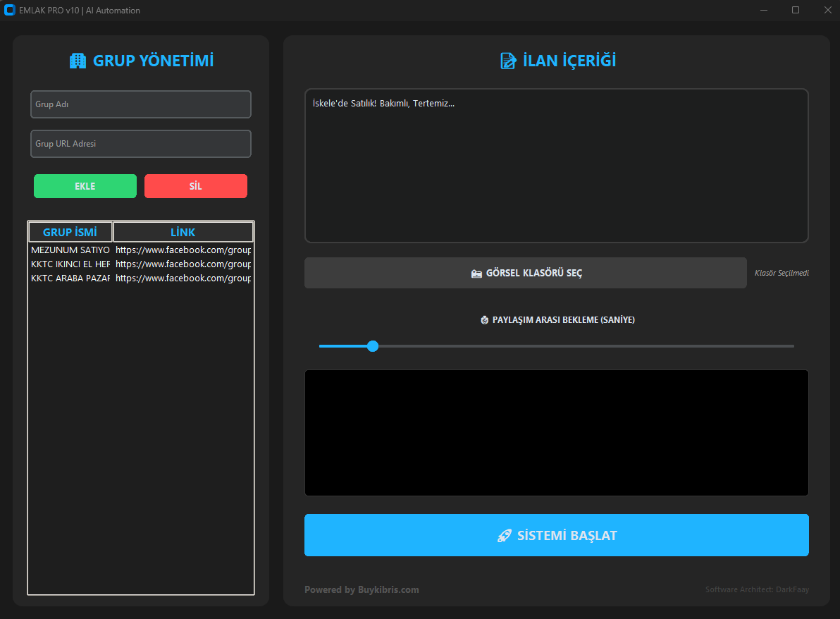Click the document edit icon beside İLAN İÇERİĞİ
The height and width of the screenshot is (619, 840).
[508, 61]
